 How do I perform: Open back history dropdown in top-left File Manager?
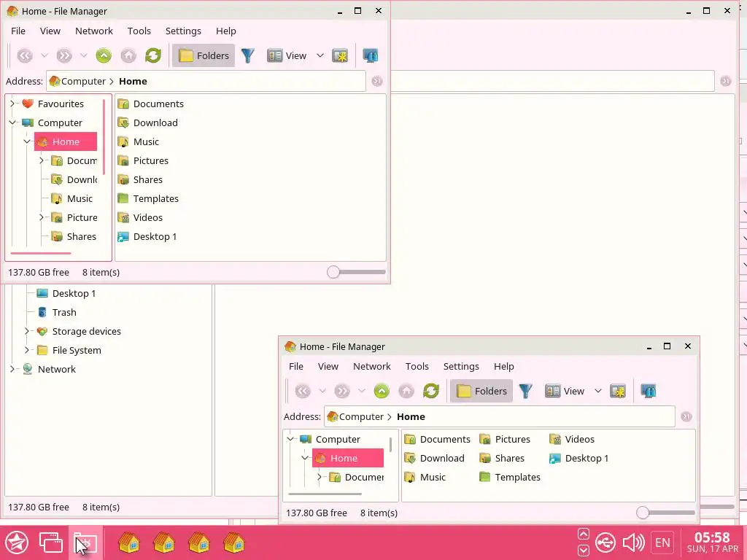point(44,55)
